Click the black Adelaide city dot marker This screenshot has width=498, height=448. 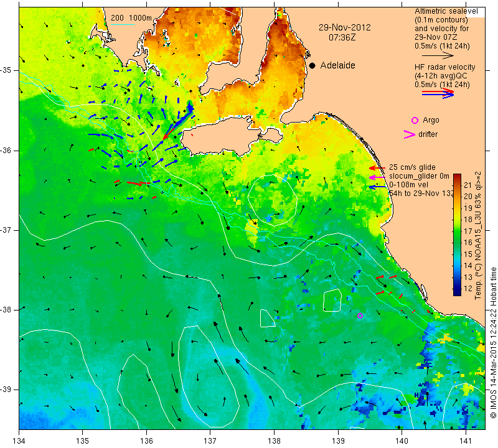point(312,65)
